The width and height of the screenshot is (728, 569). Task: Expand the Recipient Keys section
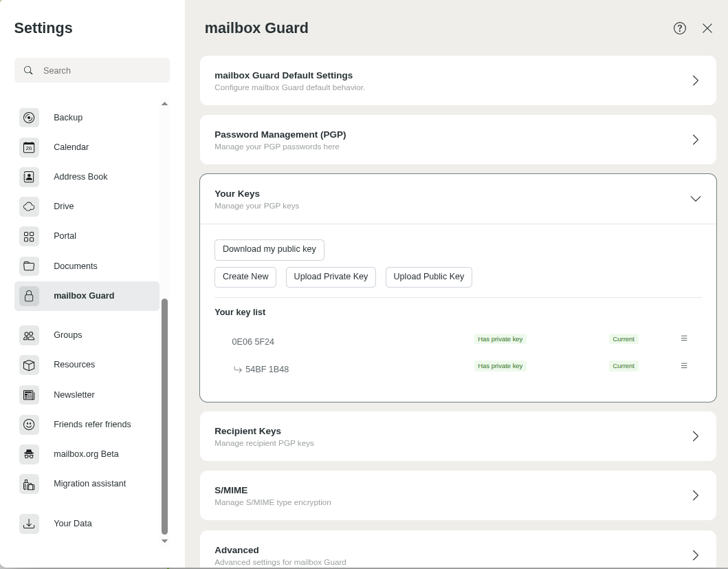(695, 436)
